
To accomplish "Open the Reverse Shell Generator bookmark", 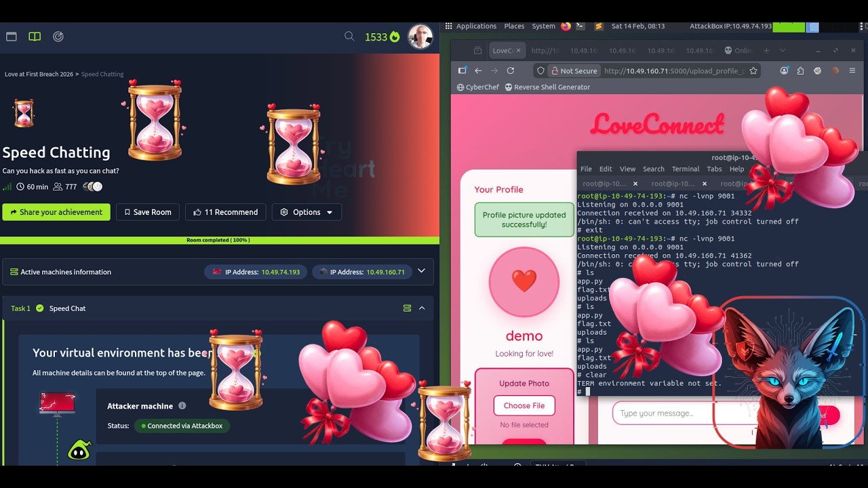I will [x=547, y=87].
